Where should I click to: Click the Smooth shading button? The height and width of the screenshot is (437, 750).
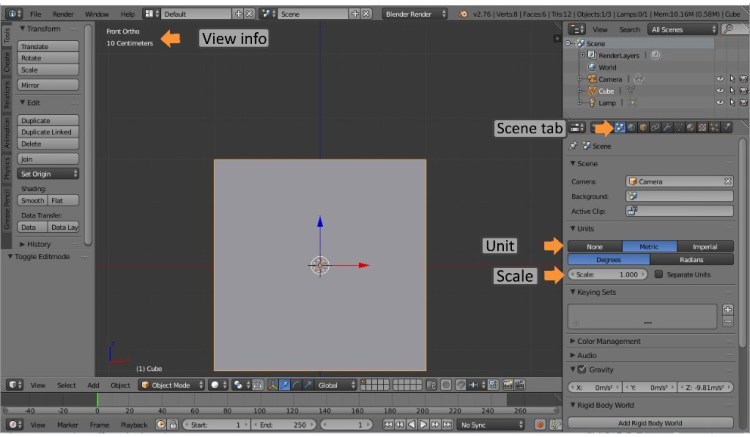click(33, 200)
